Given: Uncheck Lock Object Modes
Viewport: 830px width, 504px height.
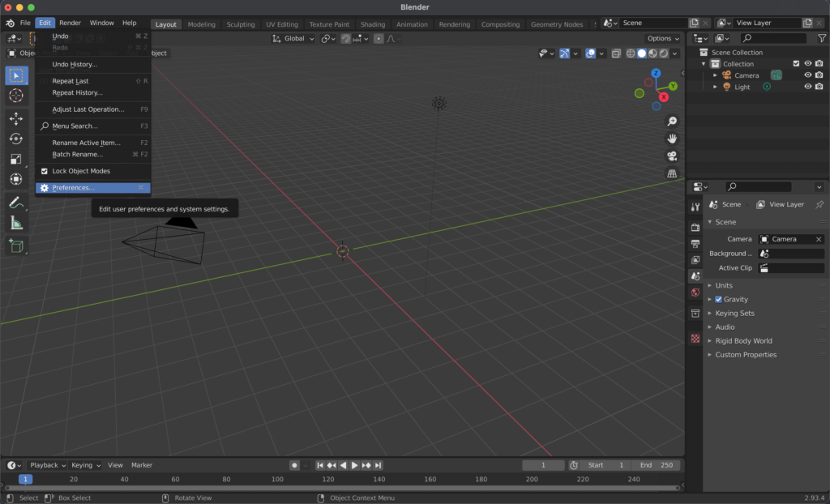Looking at the screenshot, I should (x=45, y=171).
